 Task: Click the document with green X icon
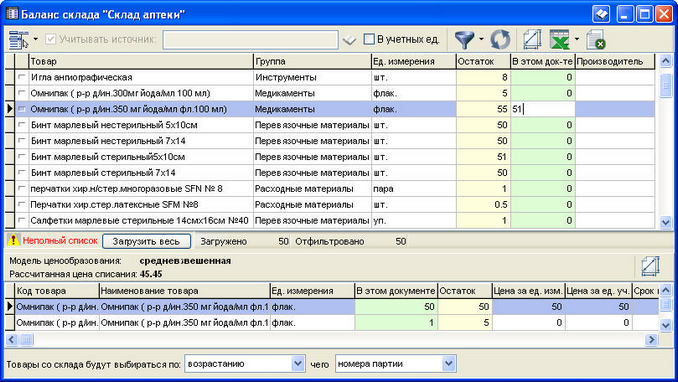596,39
